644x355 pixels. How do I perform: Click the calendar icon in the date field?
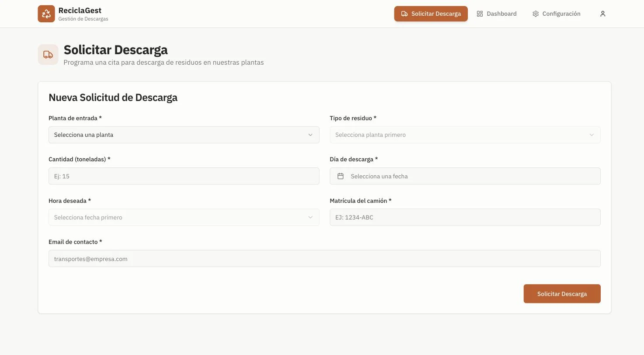[341, 176]
